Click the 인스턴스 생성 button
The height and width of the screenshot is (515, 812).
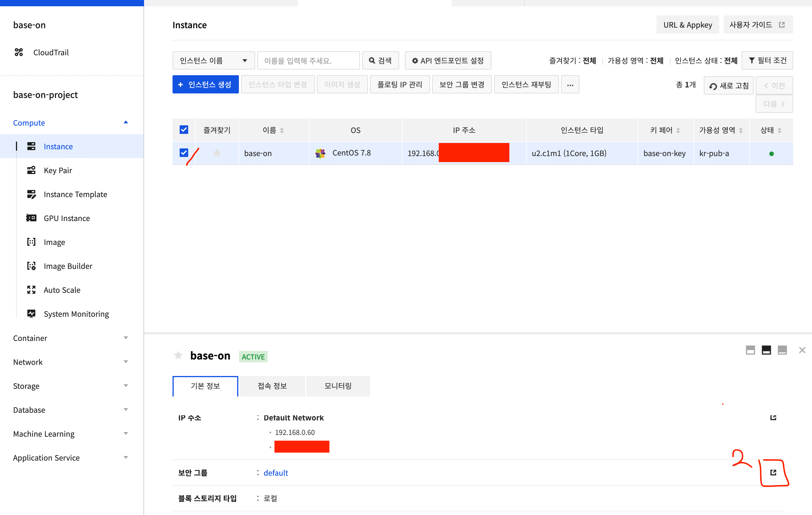205,85
